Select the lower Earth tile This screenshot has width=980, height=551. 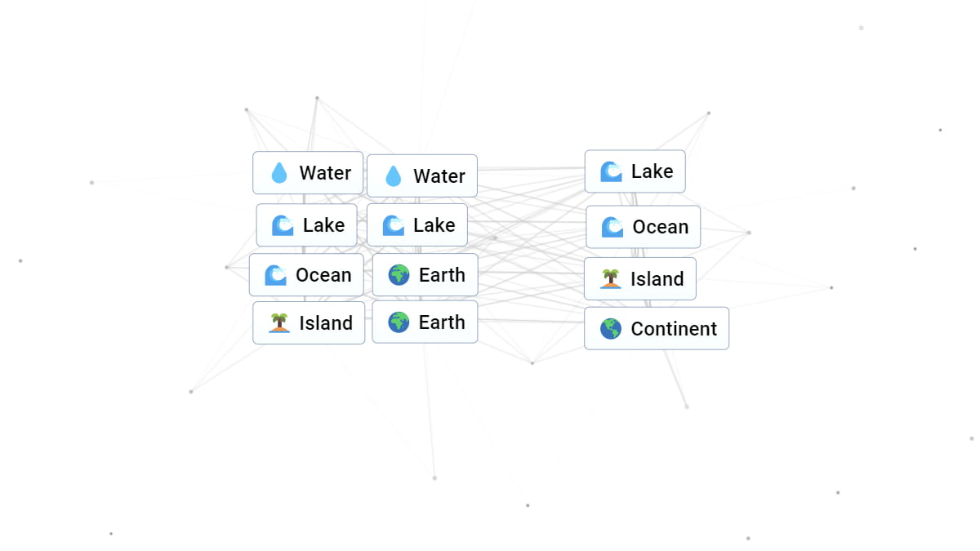pyautogui.click(x=425, y=322)
